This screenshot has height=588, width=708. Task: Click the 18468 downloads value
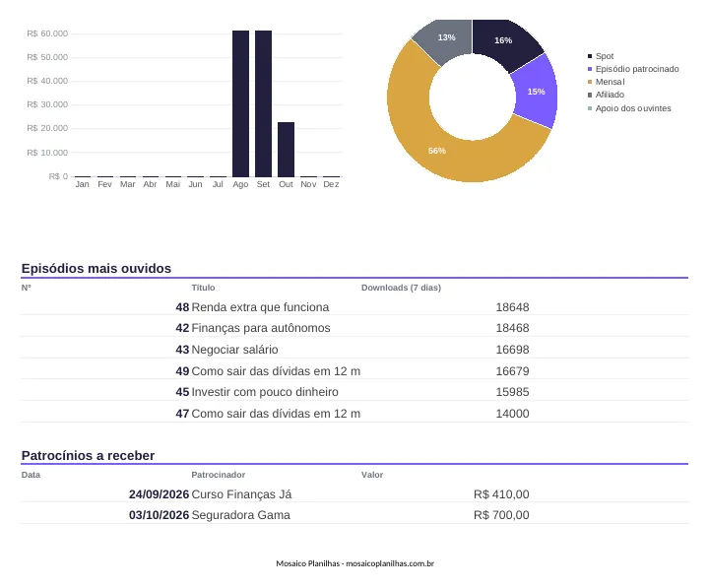click(512, 328)
